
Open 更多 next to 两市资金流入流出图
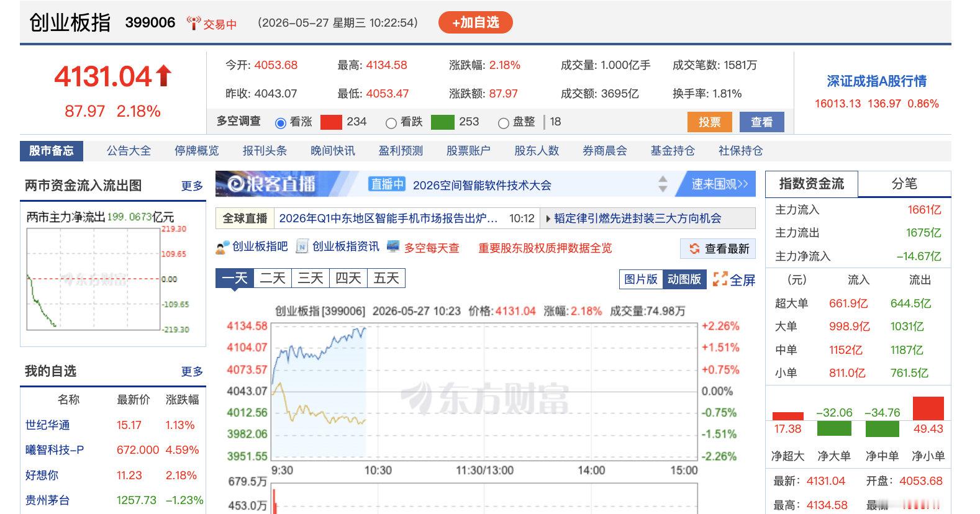coord(192,186)
